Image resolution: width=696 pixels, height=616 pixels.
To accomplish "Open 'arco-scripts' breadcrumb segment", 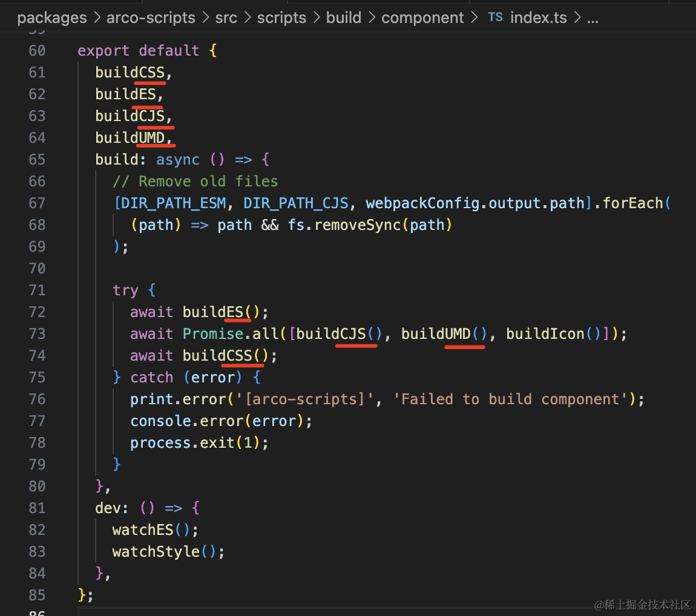I will click(151, 18).
